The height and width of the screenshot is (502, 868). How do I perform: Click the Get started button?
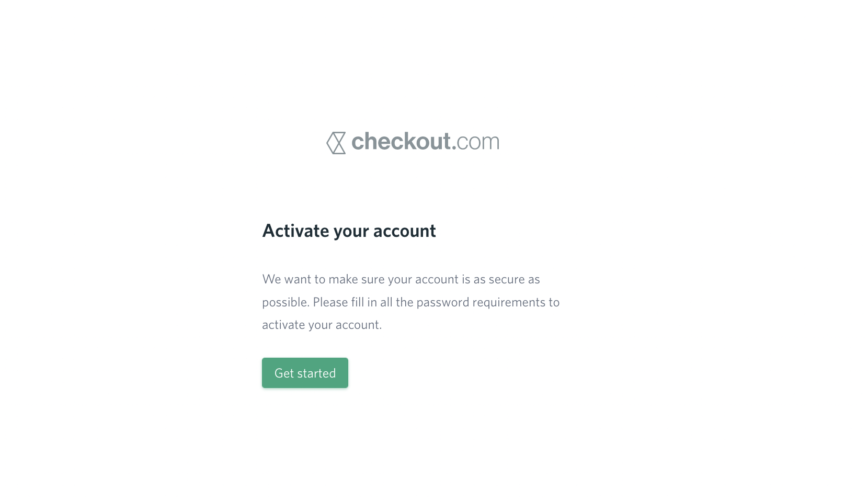click(305, 373)
